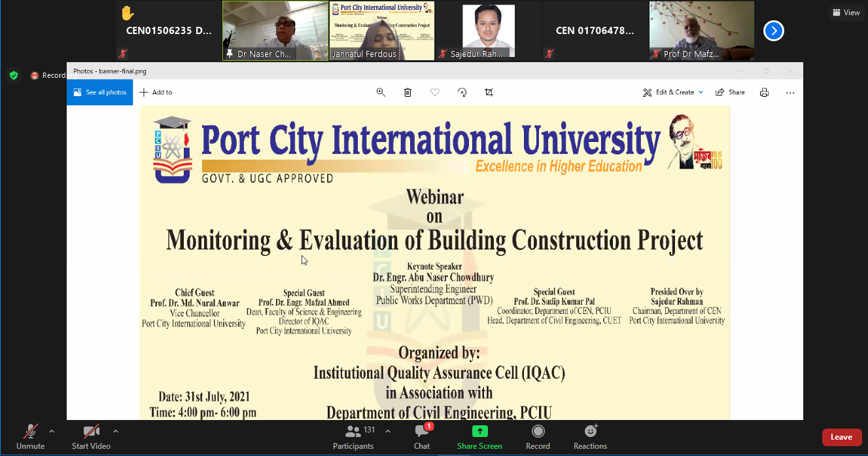Image resolution: width=868 pixels, height=456 pixels.
Task: Show next page of video thumbnails
Action: coord(773,31)
